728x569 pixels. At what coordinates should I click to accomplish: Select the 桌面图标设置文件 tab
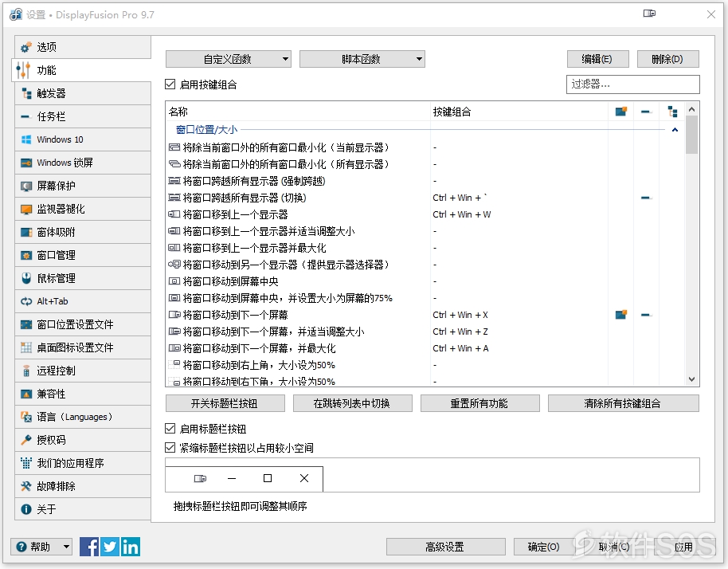pos(83,347)
